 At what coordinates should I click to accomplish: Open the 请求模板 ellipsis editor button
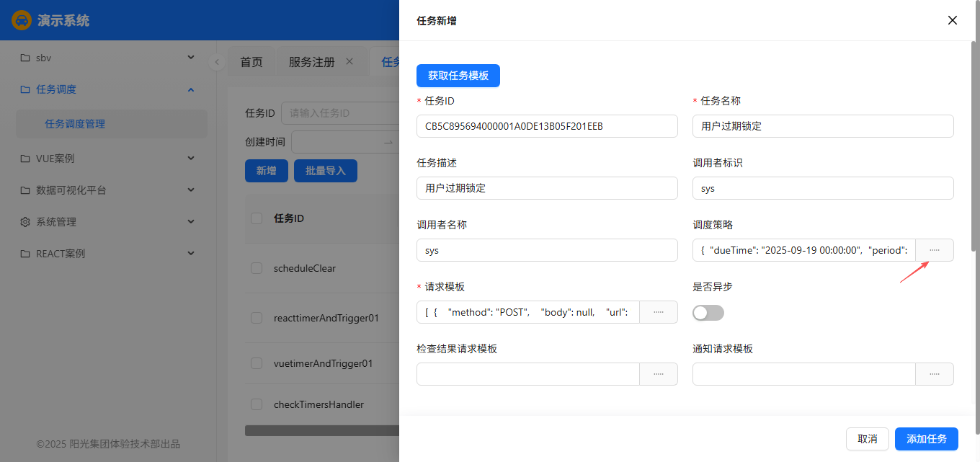click(x=658, y=312)
